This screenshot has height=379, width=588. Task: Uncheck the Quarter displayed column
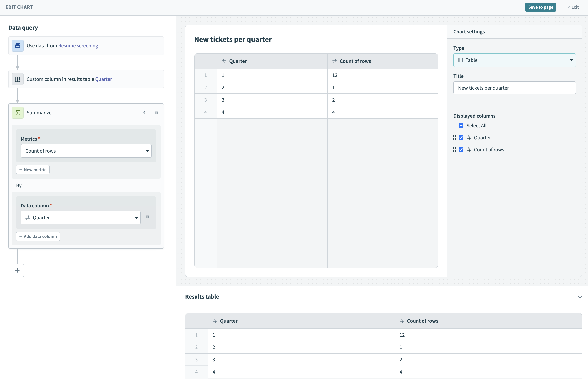click(x=461, y=138)
